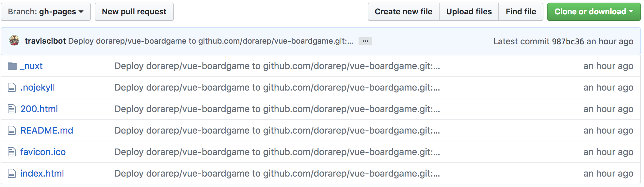Open commit message in README.md row
The height and width of the screenshot is (187, 644).
click(x=277, y=130)
